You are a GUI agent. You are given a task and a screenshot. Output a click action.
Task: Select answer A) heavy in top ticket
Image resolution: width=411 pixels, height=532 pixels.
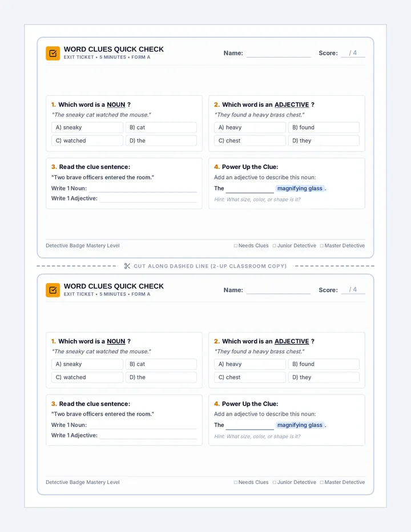pyautogui.click(x=250, y=127)
